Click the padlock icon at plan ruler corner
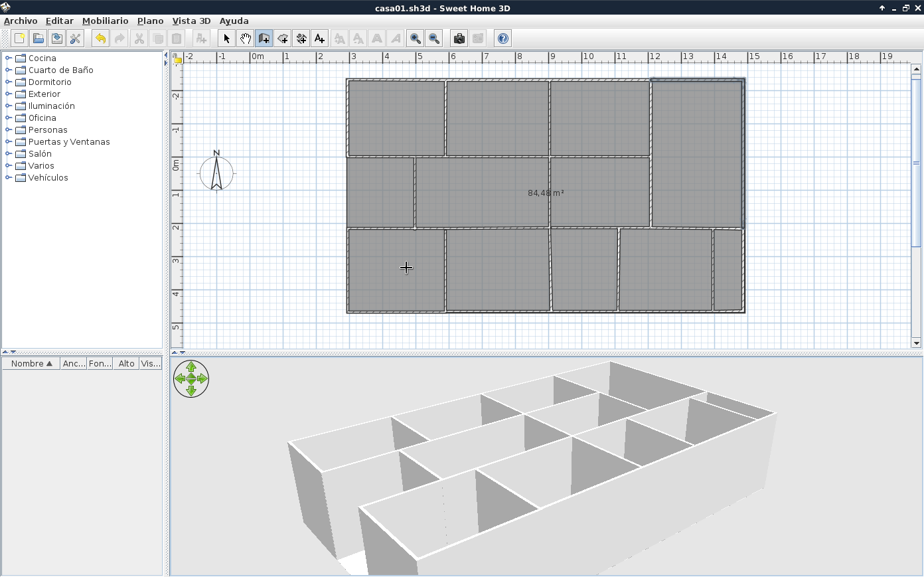The height and width of the screenshot is (577, 924). click(x=177, y=59)
